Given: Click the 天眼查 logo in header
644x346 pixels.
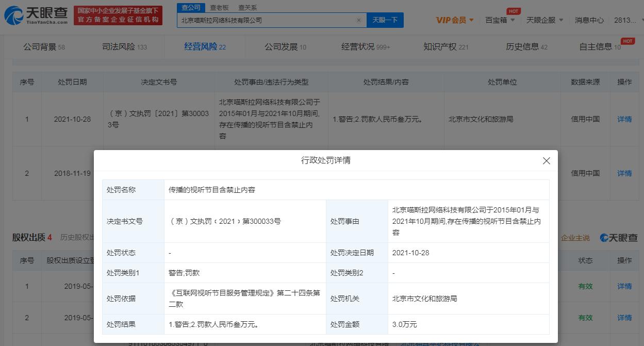Looking at the screenshot, I should (36, 15).
